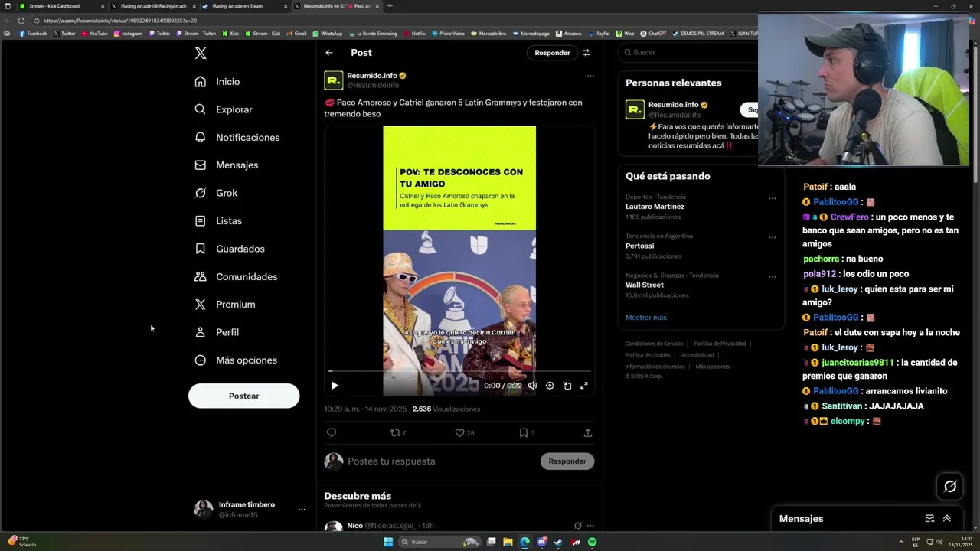The height and width of the screenshot is (551, 980).
Task: Repost the post with 7 reposts
Action: (398, 433)
